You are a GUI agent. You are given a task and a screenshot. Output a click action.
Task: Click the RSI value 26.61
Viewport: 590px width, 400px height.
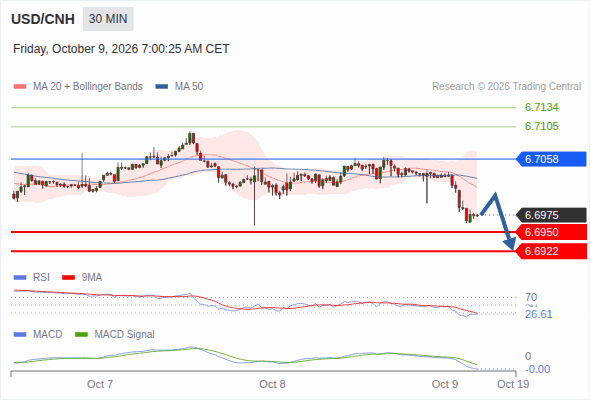(x=538, y=314)
